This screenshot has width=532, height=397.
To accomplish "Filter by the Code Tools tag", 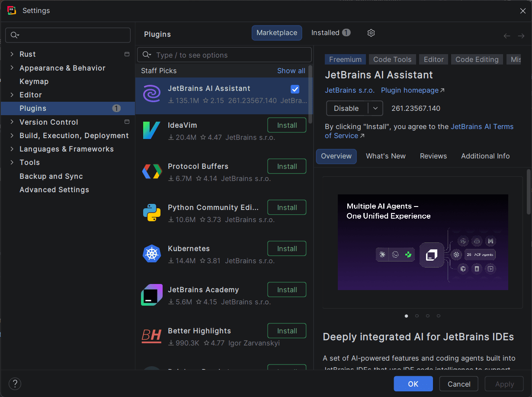I will (x=392, y=59).
